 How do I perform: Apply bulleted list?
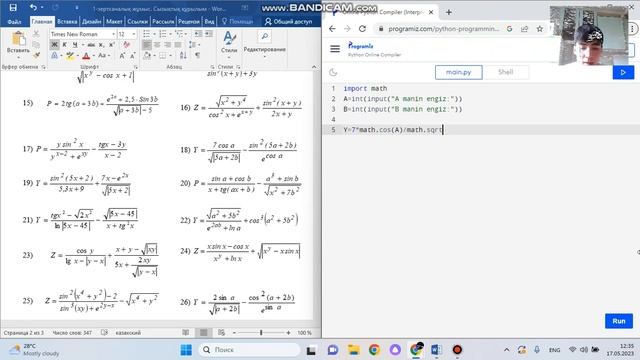click(147, 34)
